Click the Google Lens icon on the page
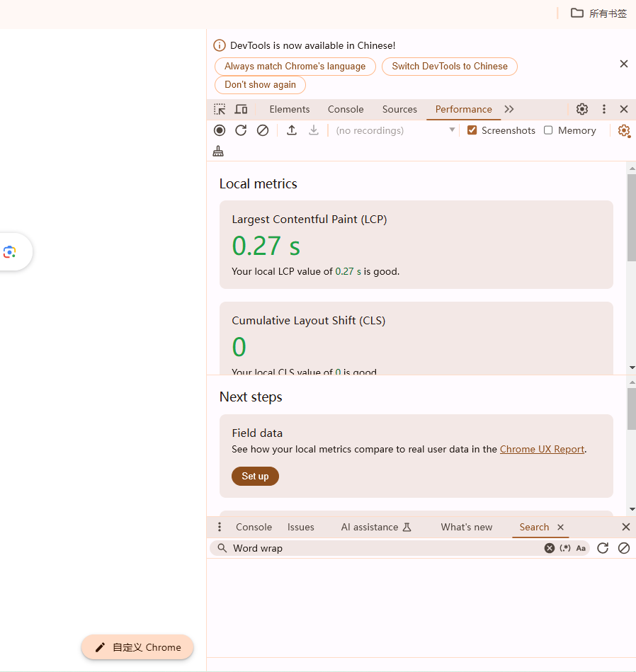Viewport: 636px width, 672px height. 10,252
